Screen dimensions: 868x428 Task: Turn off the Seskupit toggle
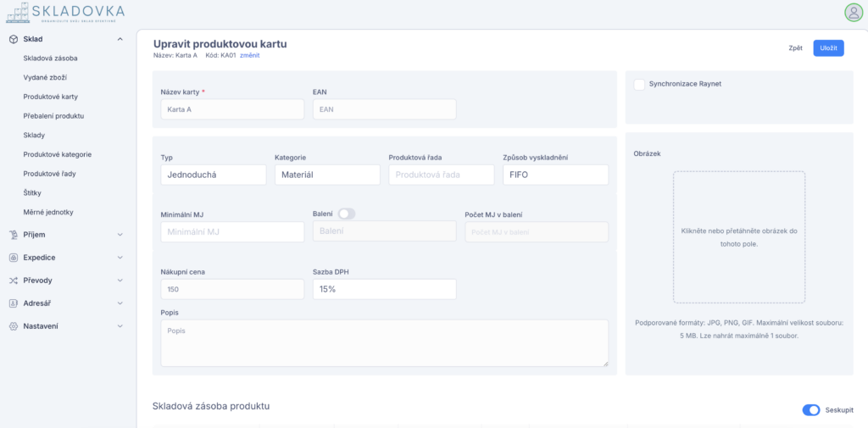pos(810,410)
